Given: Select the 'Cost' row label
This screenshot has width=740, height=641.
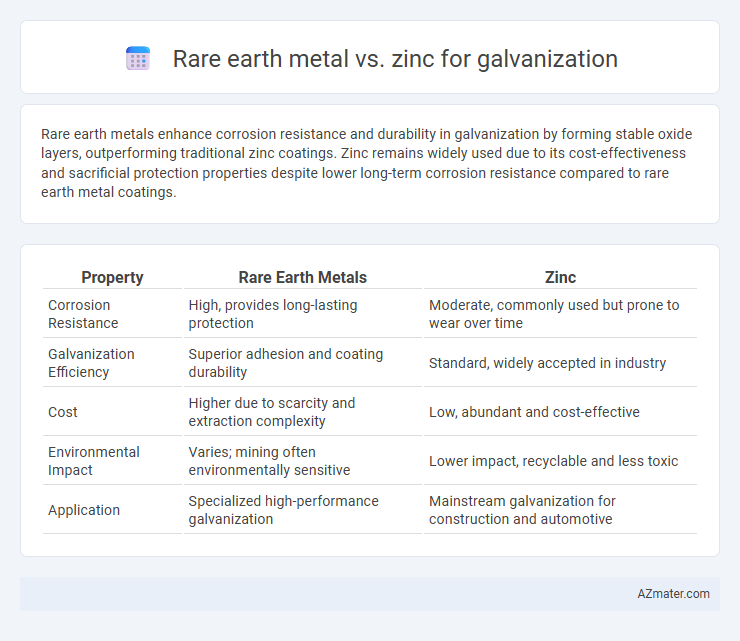Looking at the screenshot, I should click(x=112, y=412).
